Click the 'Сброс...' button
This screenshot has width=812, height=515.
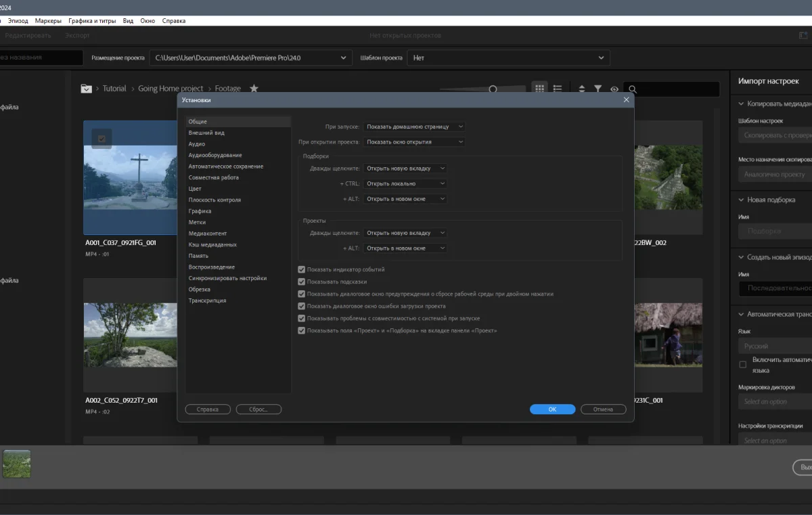click(x=258, y=409)
